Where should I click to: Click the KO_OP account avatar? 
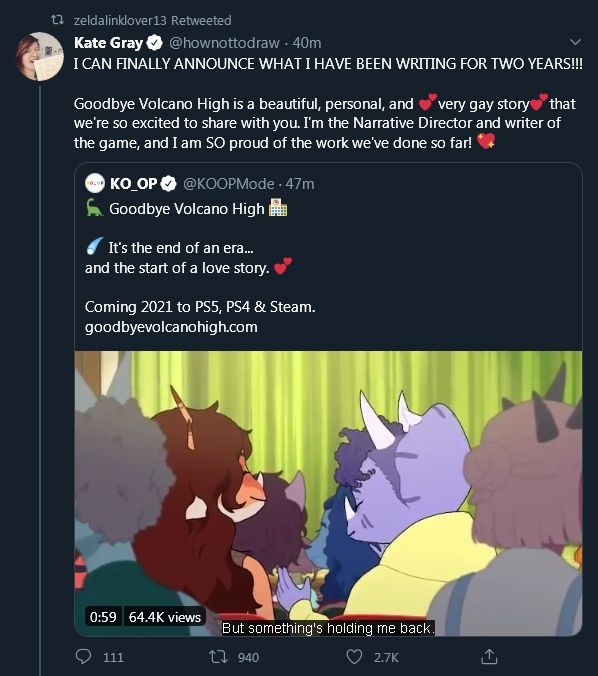point(94,184)
